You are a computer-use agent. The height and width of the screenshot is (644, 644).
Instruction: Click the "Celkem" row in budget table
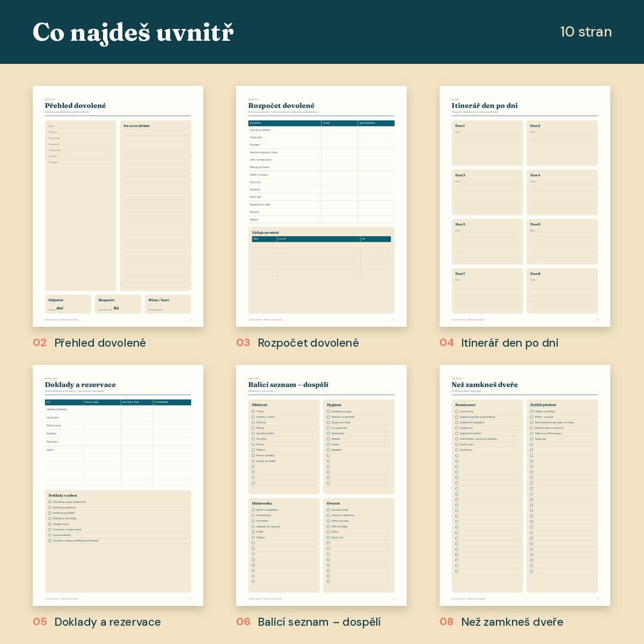click(321, 219)
